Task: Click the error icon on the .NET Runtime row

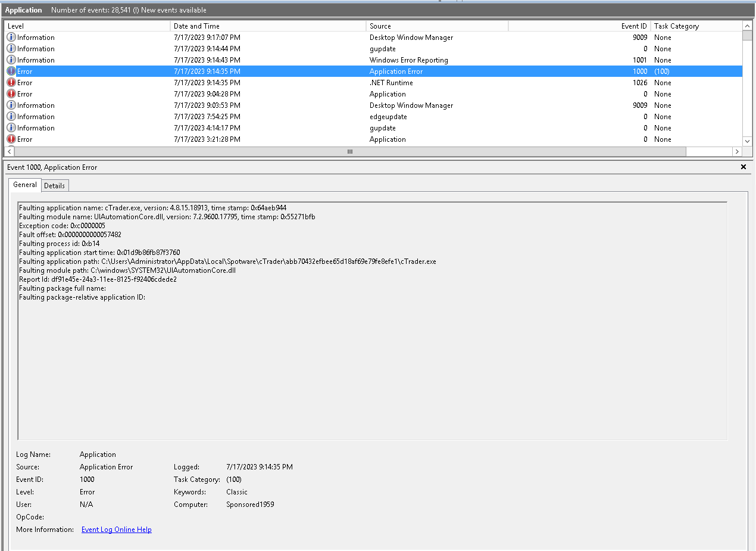Action: click(x=11, y=83)
